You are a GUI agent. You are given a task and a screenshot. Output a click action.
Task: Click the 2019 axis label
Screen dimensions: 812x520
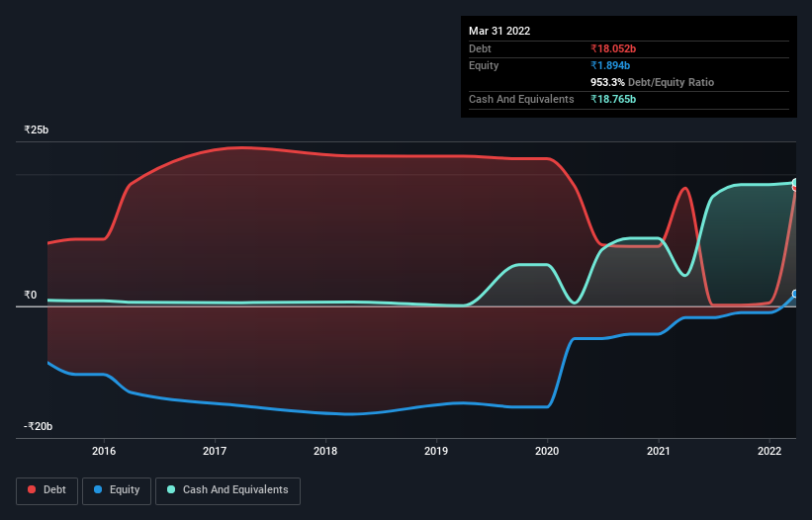(436, 451)
